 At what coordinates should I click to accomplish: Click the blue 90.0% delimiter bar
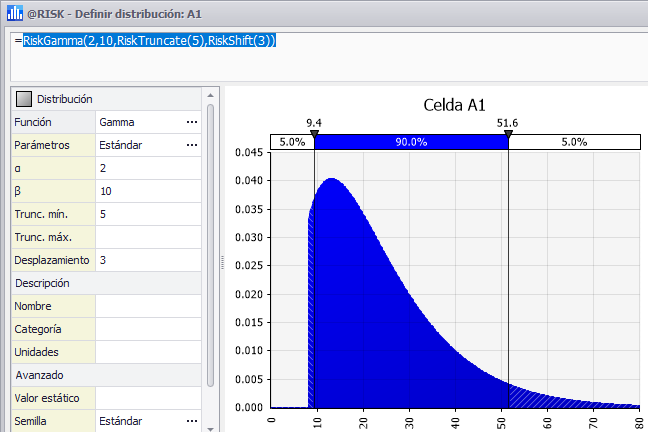click(411, 142)
